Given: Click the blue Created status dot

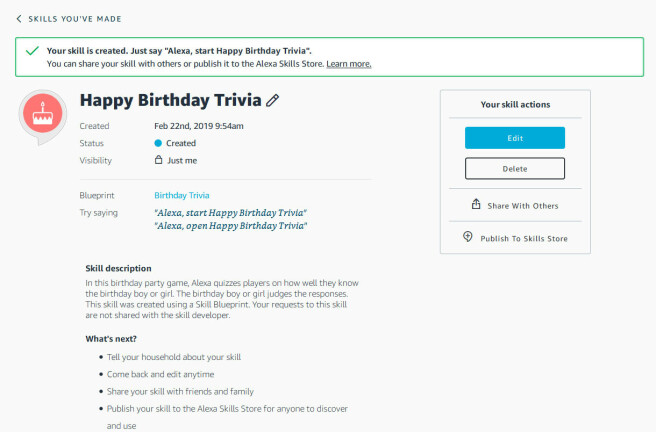Looking at the screenshot, I should 158,143.
